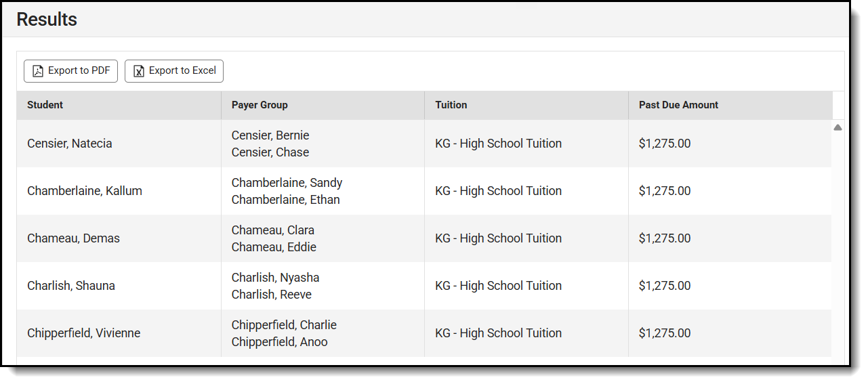Image resolution: width=868 pixels, height=384 pixels.
Task: Click payer Censier, Bernie
Action: coord(270,135)
